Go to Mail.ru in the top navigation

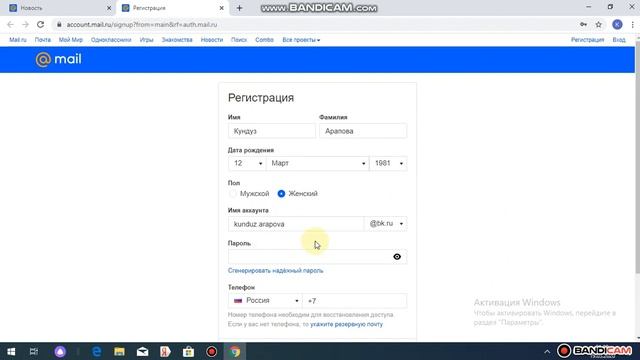[x=18, y=40]
